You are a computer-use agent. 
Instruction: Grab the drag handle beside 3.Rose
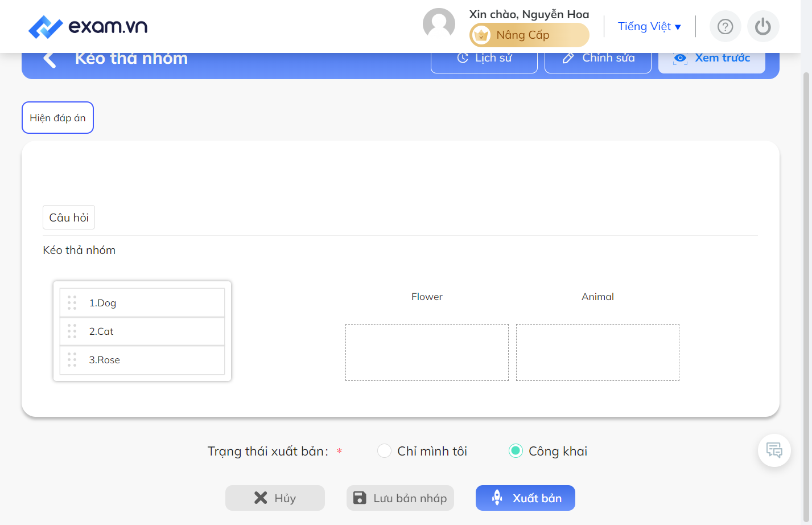click(x=72, y=359)
